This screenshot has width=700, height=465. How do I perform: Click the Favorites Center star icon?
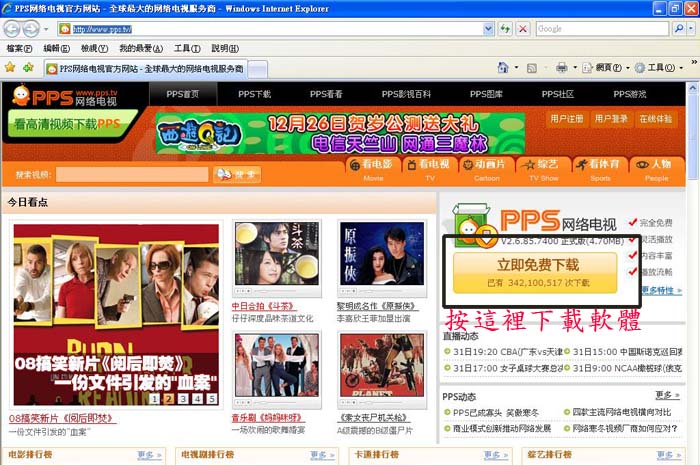(10, 67)
